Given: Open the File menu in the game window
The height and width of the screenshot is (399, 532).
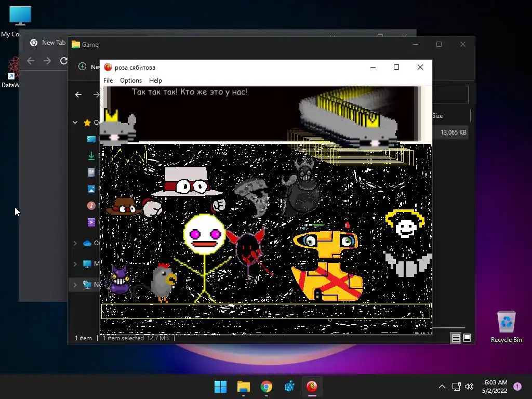Looking at the screenshot, I should click(108, 81).
